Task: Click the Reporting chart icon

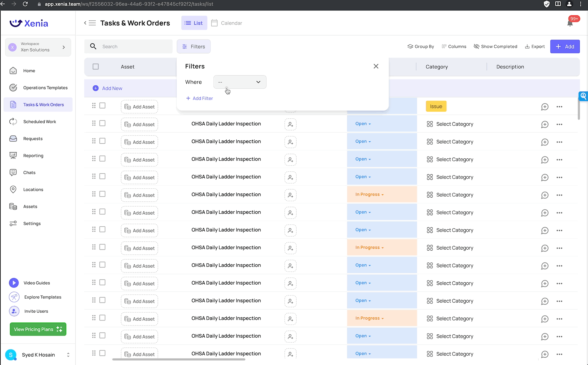Action: 13,155
